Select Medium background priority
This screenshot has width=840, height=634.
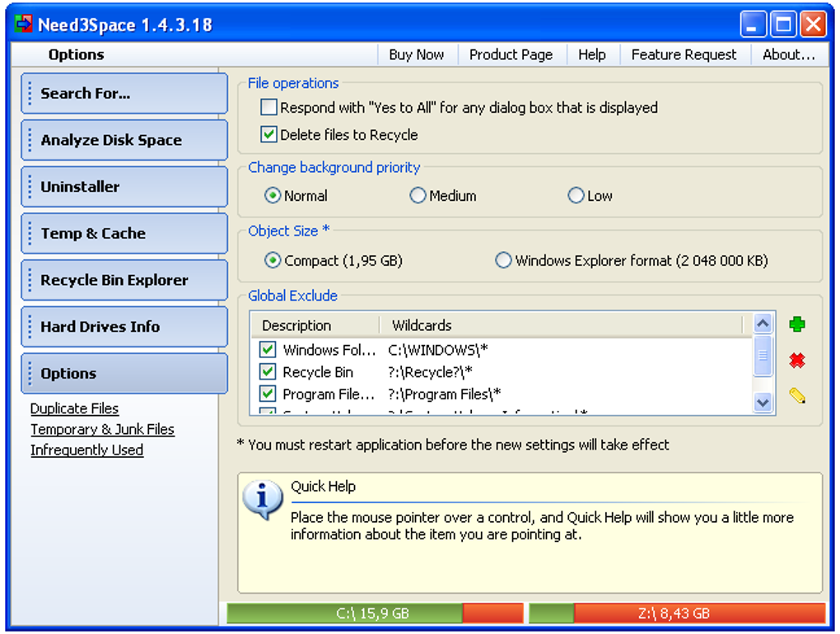pos(418,195)
